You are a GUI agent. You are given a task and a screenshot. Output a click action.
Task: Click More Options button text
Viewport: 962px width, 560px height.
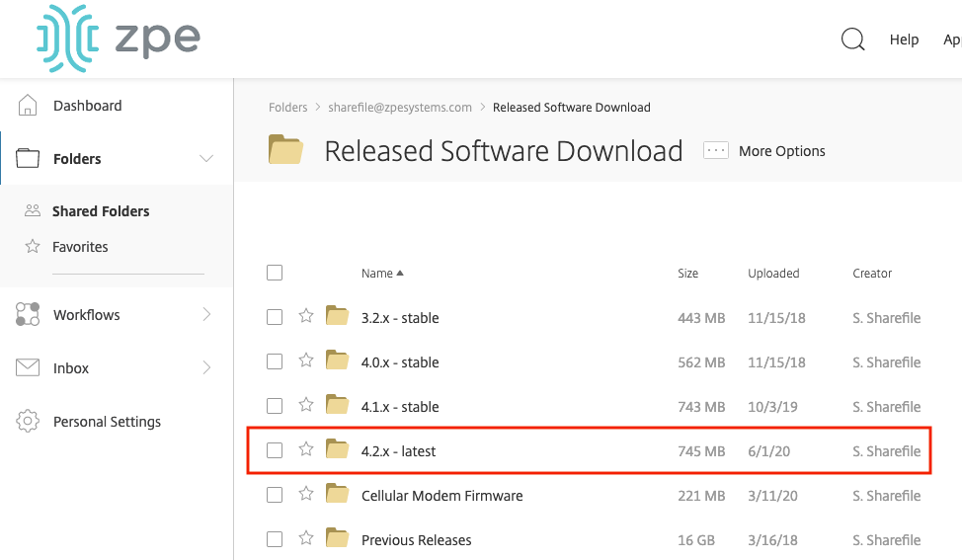781,151
